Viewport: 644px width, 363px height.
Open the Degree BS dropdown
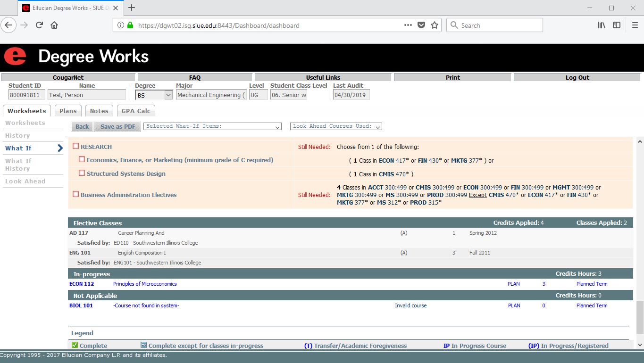point(154,95)
